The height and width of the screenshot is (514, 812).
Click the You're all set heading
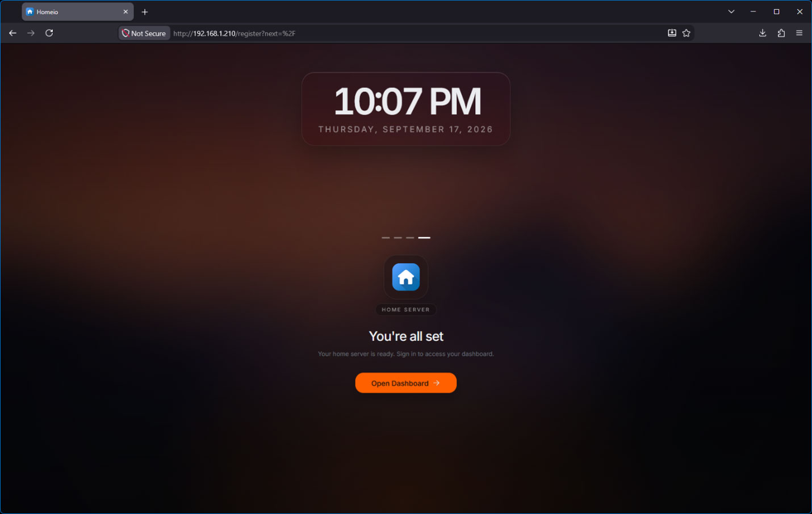pos(406,336)
